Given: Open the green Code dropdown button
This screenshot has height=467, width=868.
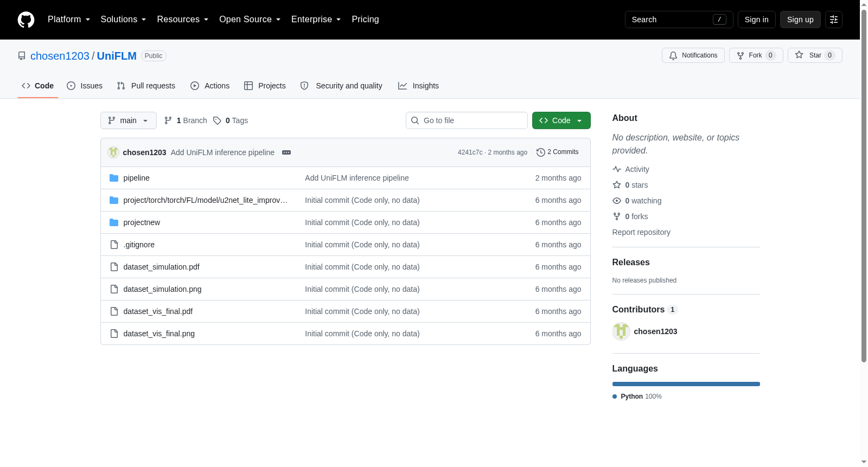Looking at the screenshot, I should click(561, 120).
